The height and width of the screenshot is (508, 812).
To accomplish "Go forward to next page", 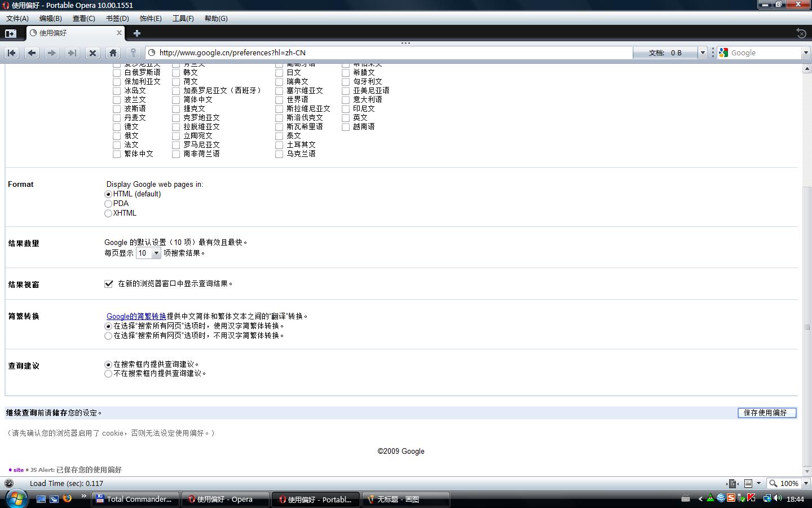I will pos(52,52).
